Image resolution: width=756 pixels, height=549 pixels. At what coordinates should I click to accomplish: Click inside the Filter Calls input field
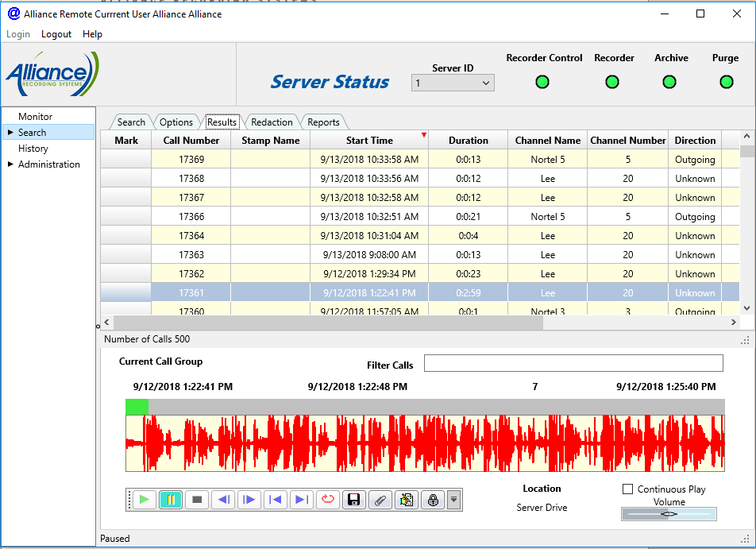573,363
